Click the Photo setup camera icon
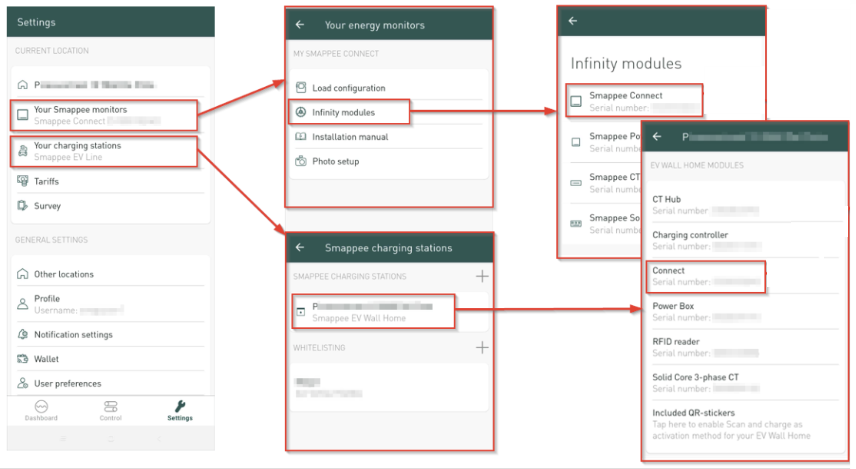The image size is (856, 469). coord(301,161)
